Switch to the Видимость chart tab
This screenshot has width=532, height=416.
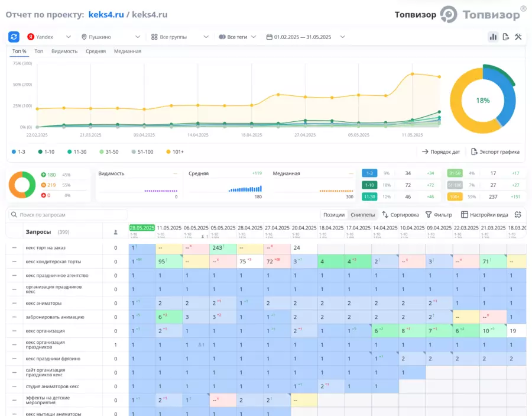(64, 51)
